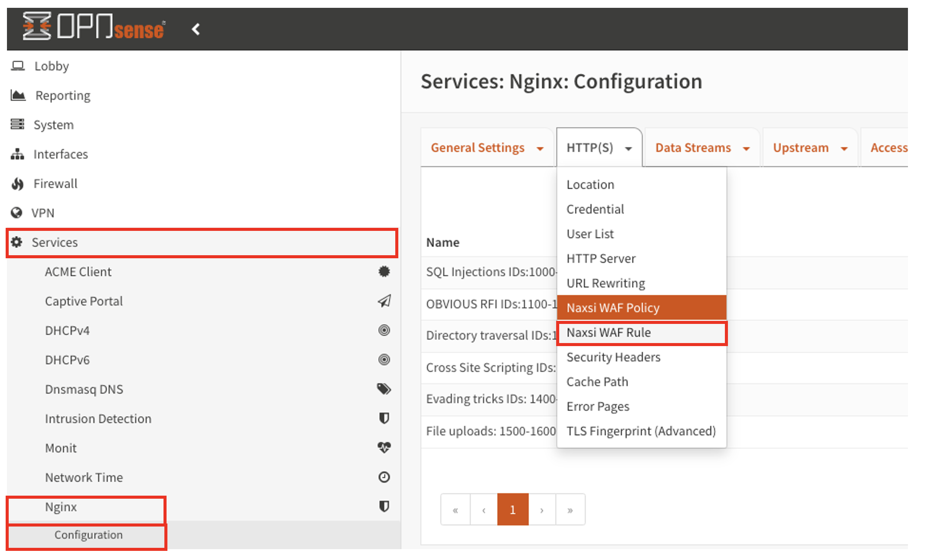Click page 1 in the pagination

(513, 510)
